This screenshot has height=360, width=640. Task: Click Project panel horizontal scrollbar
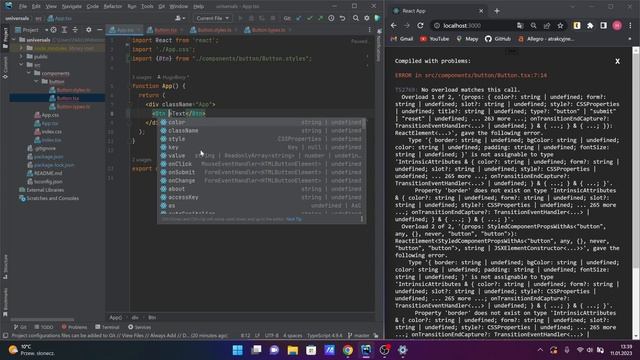click(x=42, y=320)
